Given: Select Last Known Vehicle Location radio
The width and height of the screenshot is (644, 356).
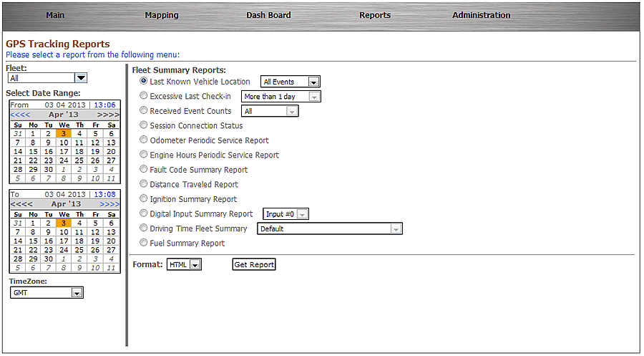Looking at the screenshot, I should (x=143, y=81).
